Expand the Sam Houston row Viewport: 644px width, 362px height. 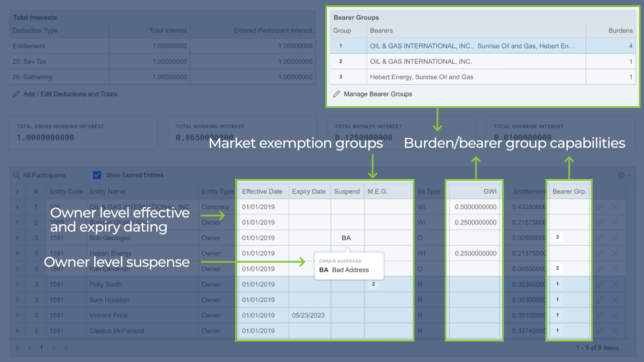click(17, 300)
